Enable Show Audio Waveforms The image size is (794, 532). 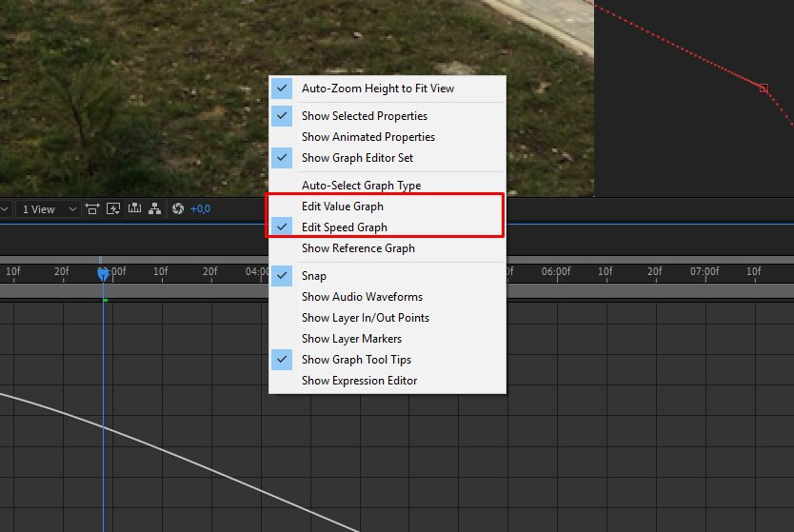point(387,297)
